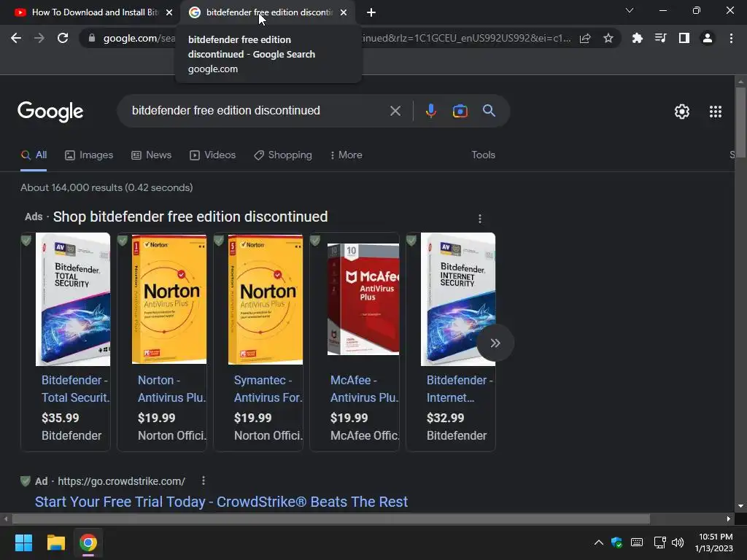Show next shopping ads with the double arrow
Screen dimensions: 747x560
[495, 343]
